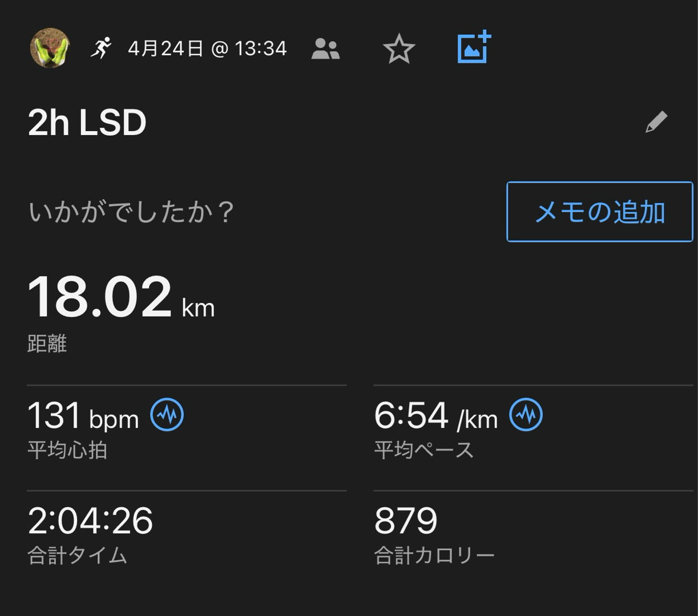Tap the activity date 4月24日 @ 13:34

tap(207, 49)
